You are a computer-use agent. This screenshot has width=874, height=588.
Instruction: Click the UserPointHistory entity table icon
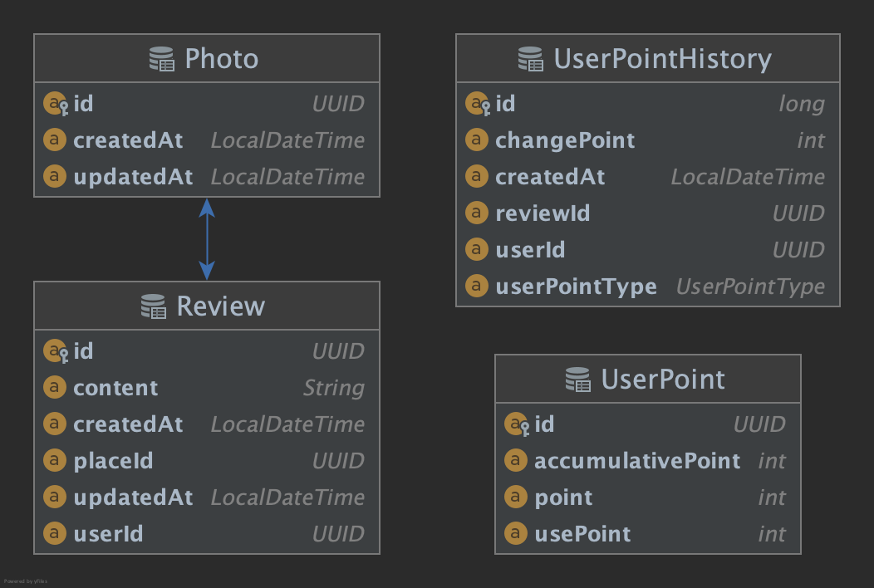click(x=530, y=59)
